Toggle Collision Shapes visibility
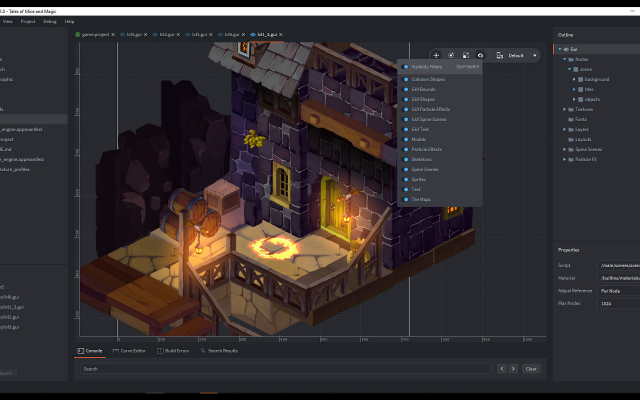The height and width of the screenshot is (400, 640). (x=405, y=79)
